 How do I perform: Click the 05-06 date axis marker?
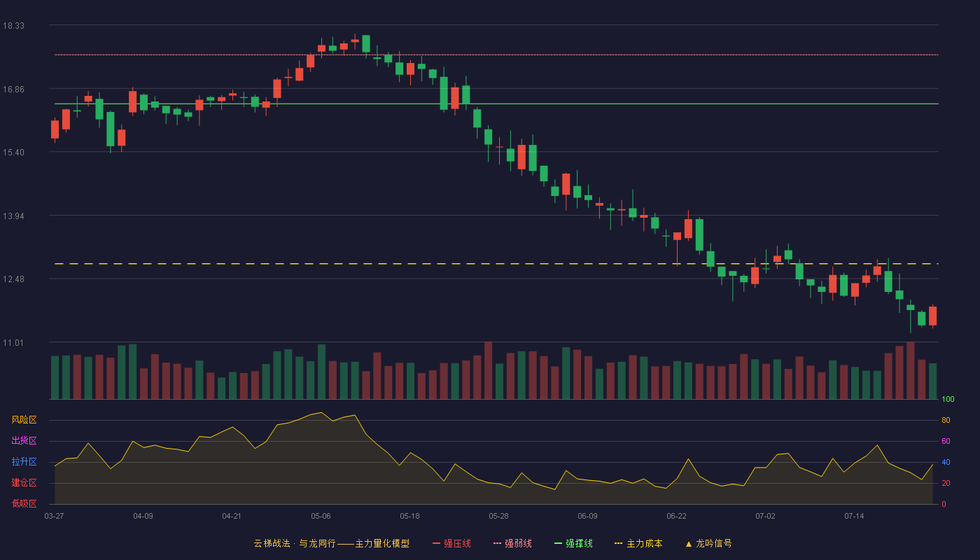pos(321,516)
